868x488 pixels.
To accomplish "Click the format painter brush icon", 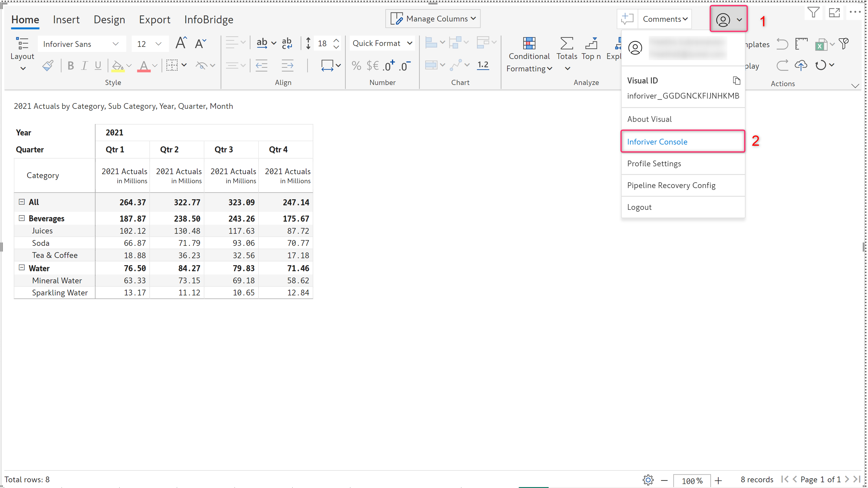I will (47, 66).
